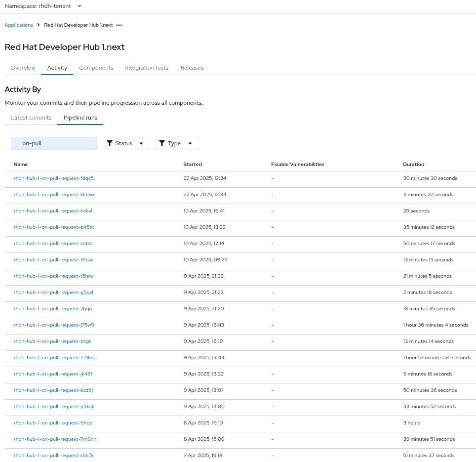The image size is (476, 462).
Task: Click the Name column header
Action: pyautogui.click(x=21, y=165)
